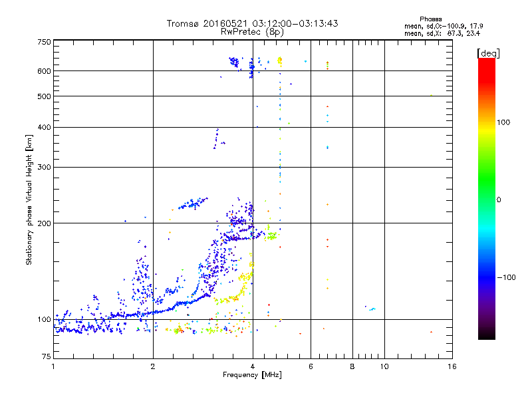The width and height of the screenshot is (532, 399).
Task: Click the 'Frequency [MHz]' axis label
Action: (x=252, y=375)
